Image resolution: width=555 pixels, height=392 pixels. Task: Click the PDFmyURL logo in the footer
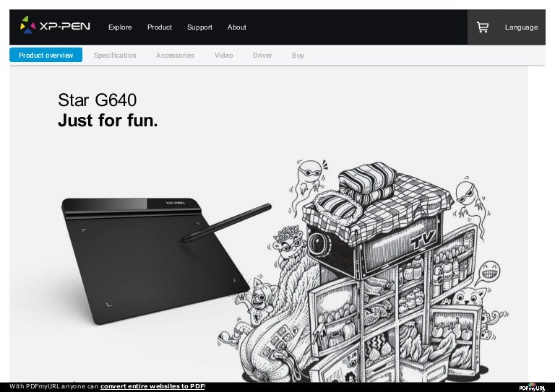tap(532, 387)
